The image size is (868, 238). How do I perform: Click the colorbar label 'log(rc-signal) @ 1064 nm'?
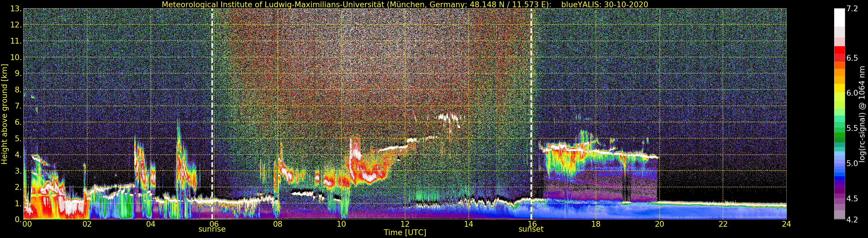coord(862,114)
